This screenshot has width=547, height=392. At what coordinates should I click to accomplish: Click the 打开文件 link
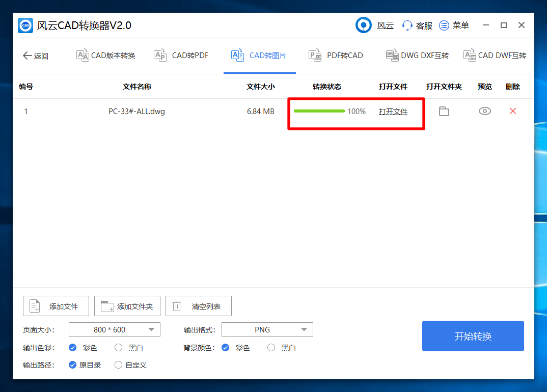(x=393, y=111)
